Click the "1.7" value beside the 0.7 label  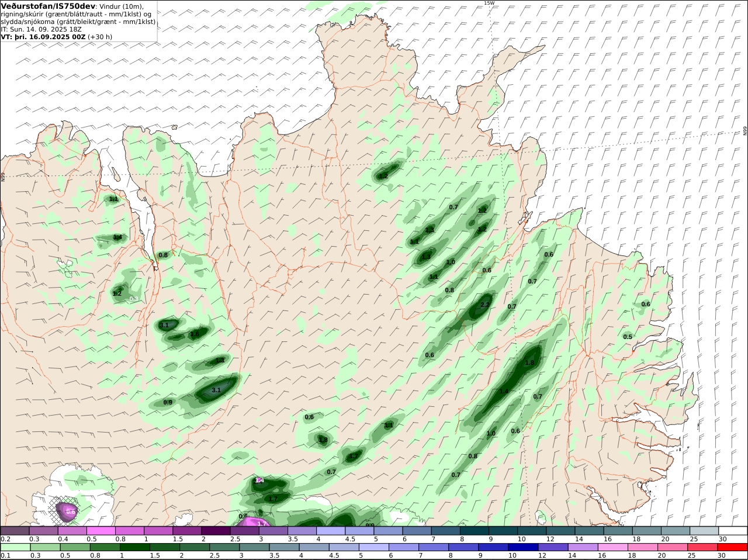pyautogui.click(x=353, y=457)
